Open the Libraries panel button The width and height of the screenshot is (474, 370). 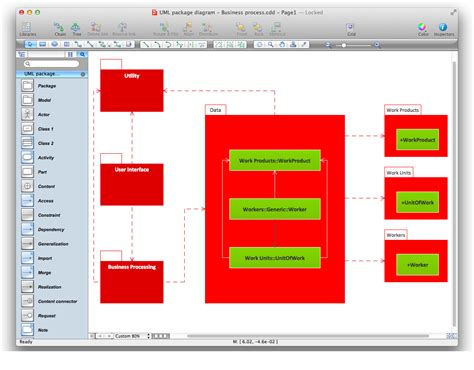coord(27,29)
